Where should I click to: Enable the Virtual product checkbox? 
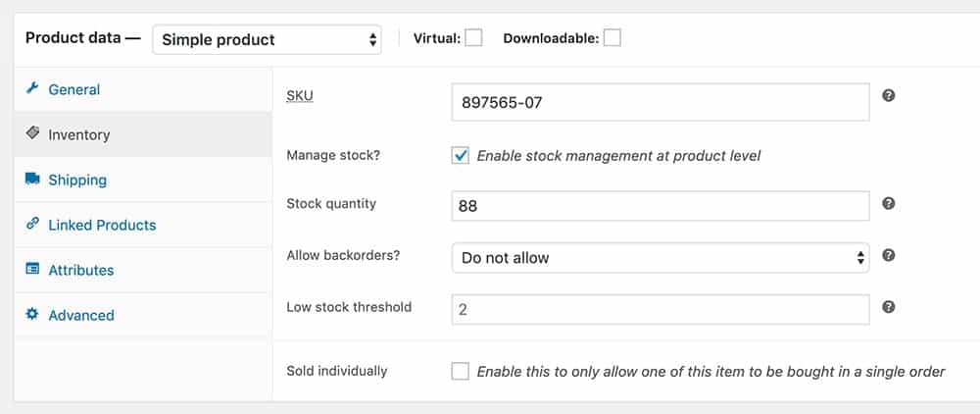coord(473,38)
